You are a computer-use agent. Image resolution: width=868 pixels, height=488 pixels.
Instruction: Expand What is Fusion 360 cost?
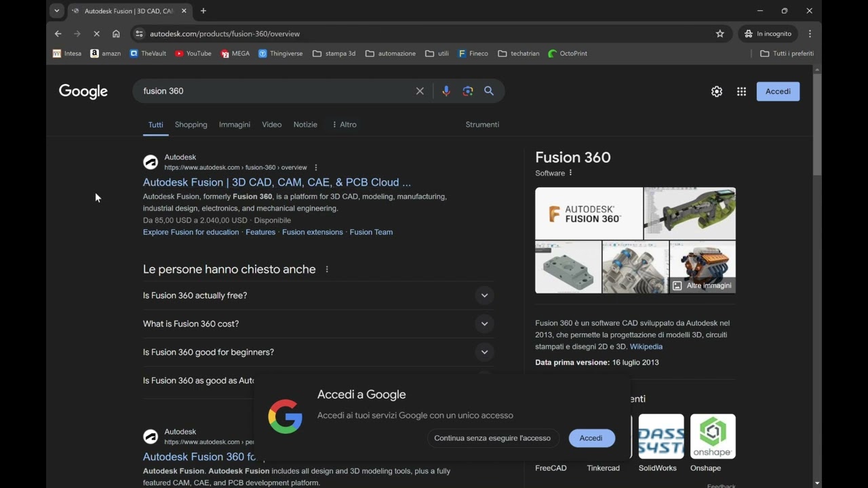pos(318,324)
